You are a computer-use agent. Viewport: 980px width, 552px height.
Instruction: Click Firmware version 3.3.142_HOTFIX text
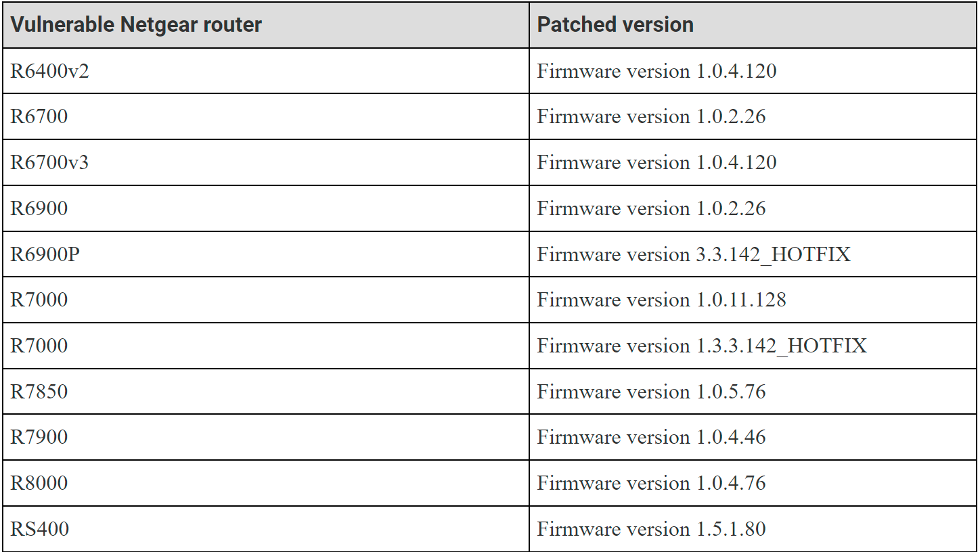pos(694,254)
